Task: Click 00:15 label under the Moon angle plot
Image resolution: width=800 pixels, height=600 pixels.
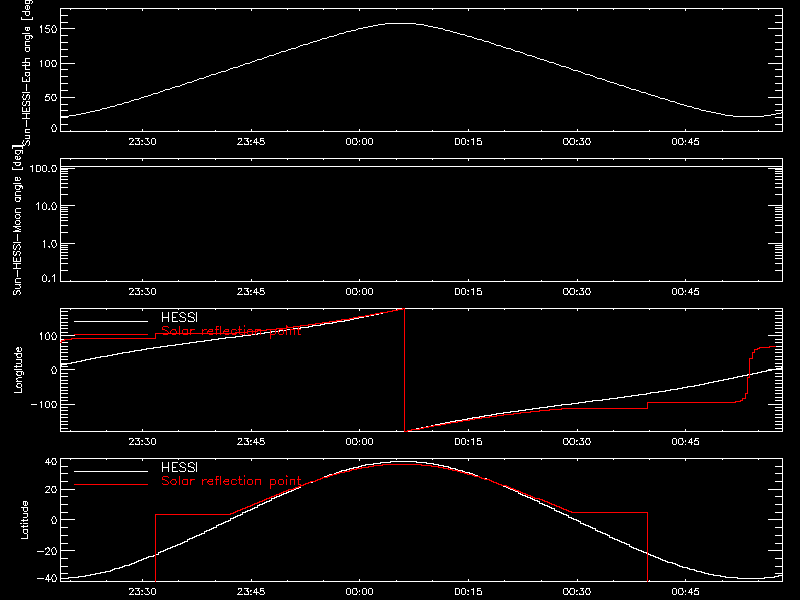Action: pos(468,291)
